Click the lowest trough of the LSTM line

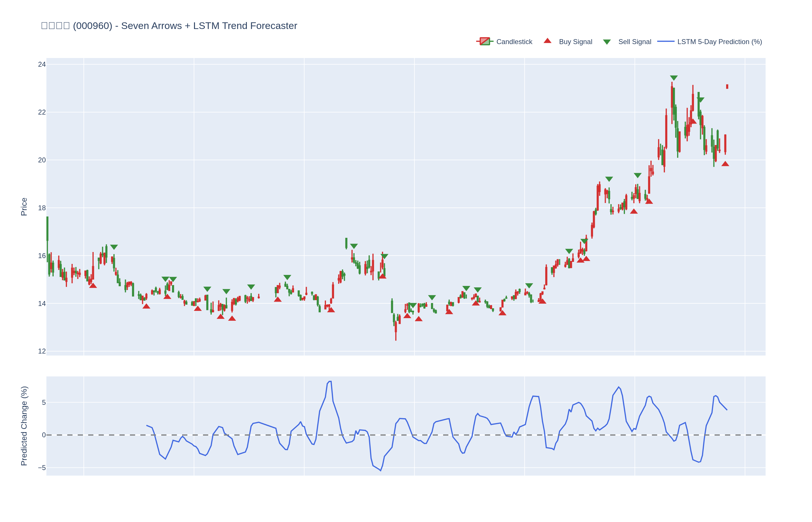380,470
